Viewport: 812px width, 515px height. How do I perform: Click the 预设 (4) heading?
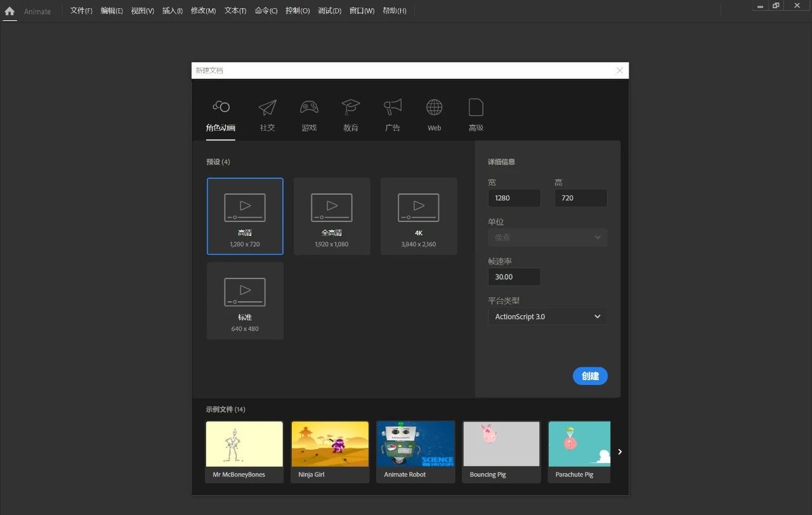tap(218, 162)
